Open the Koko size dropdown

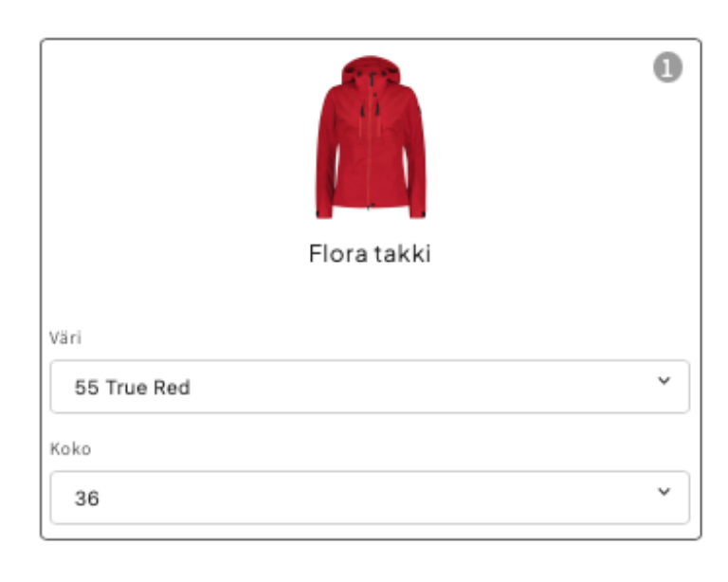(370, 498)
